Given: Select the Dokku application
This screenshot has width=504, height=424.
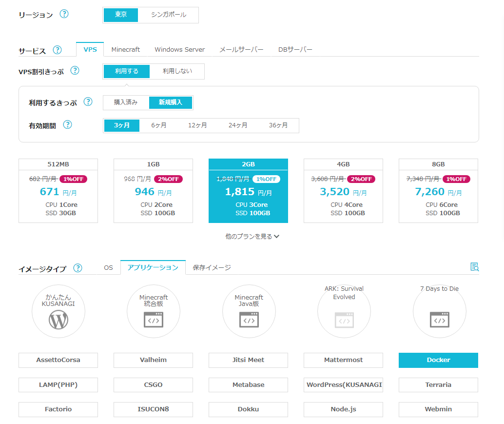Looking at the screenshot, I should [248, 409].
